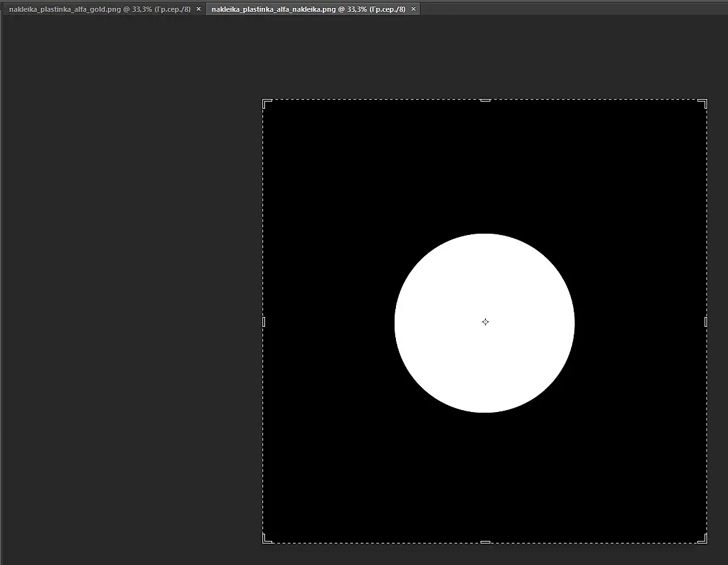Click the right-middle crop handle
Viewport: 728px width, 565px height.
[x=706, y=322]
